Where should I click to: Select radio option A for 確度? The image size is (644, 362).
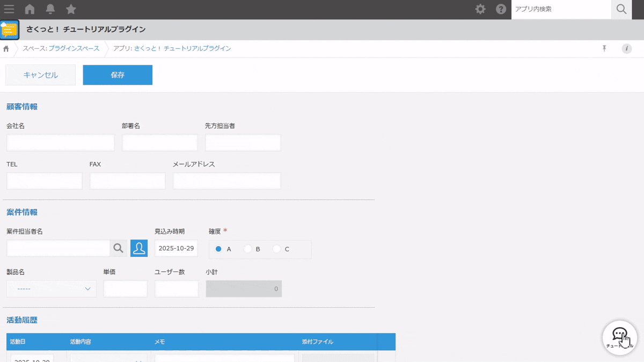[218, 249]
